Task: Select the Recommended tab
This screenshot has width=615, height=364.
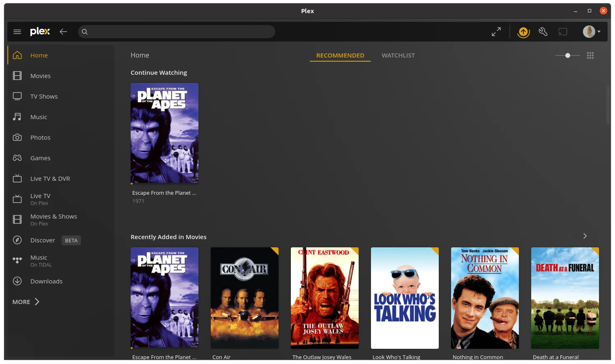Action: 340,55
